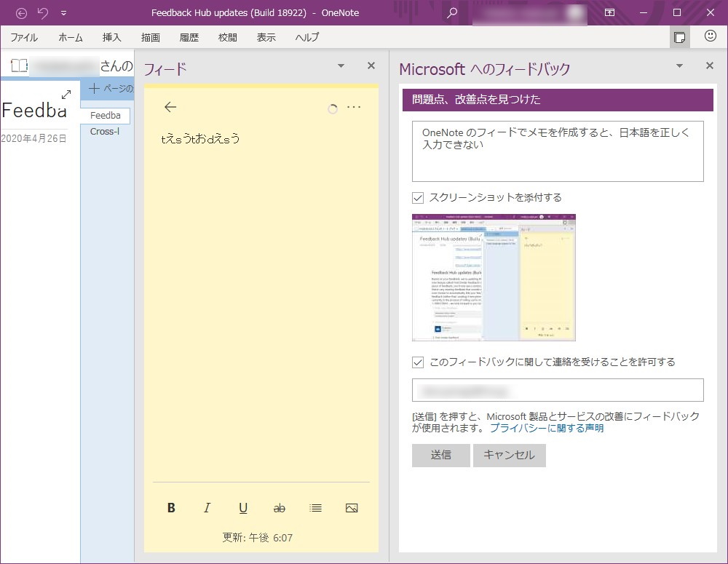Open the 校閲 ribbon tab
Image resolution: width=728 pixels, height=564 pixels.
(227, 37)
